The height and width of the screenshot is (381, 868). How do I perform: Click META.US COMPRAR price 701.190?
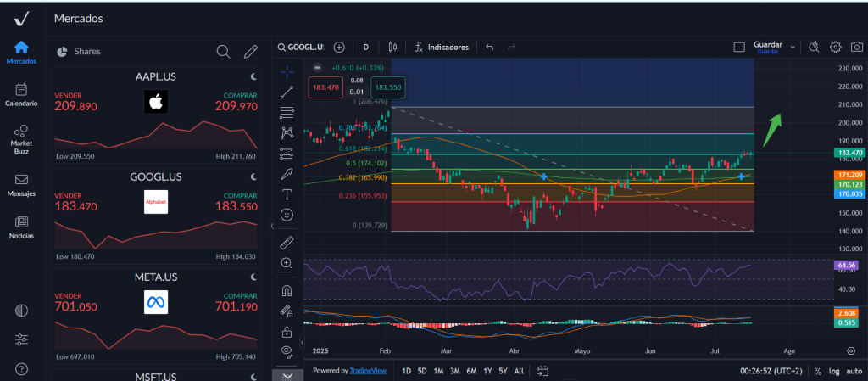tap(236, 306)
